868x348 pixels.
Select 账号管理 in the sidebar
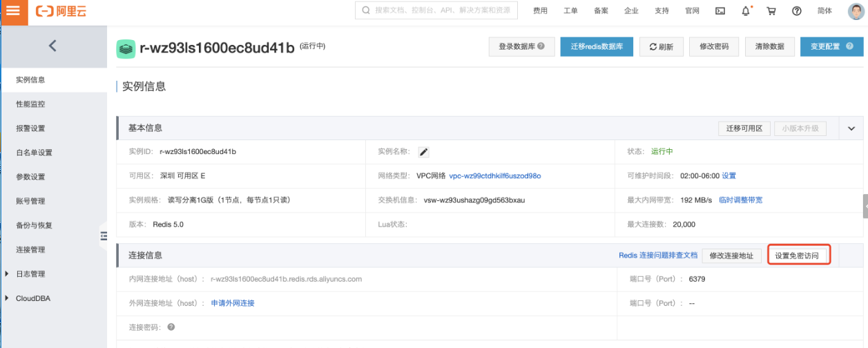pyautogui.click(x=53, y=201)
